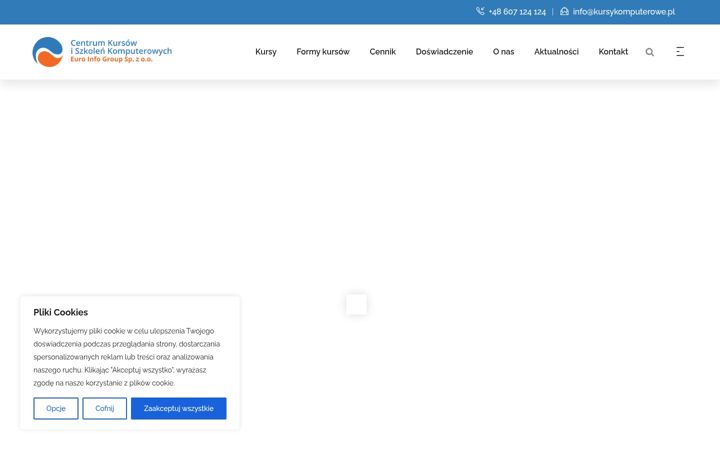Open the O nas menu item
The height and width of the screenshot is (450, 720).
coord(503,52)
